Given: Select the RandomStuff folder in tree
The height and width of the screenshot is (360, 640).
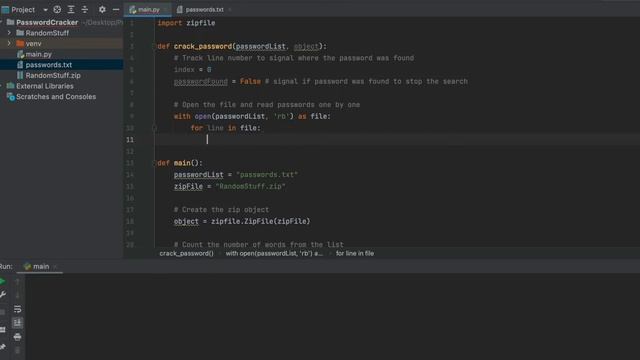Looking at the screenshot, I should 47,33.
